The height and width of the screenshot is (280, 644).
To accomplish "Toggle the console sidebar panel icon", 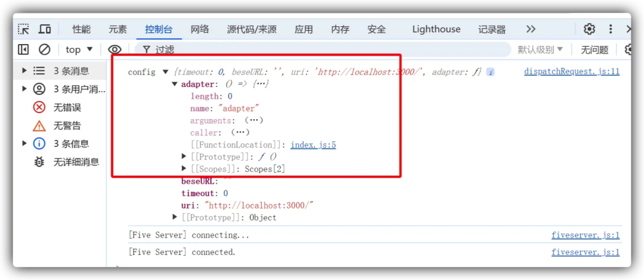I will click(23, 49).
